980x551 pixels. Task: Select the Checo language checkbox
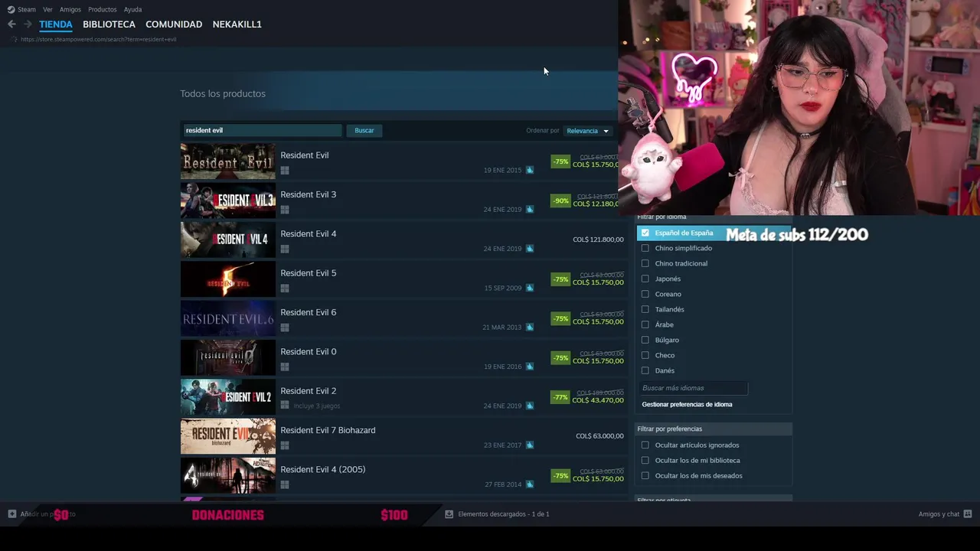tap(645, 355)
